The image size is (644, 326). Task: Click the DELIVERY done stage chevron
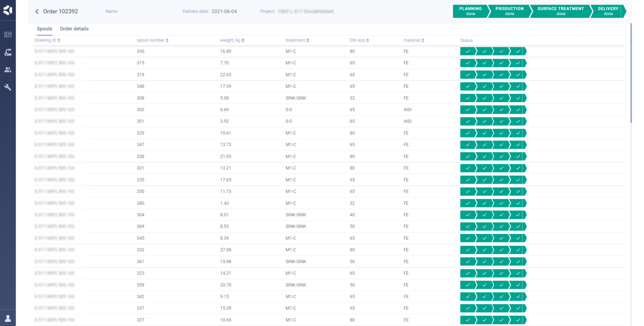click(608, 11)
